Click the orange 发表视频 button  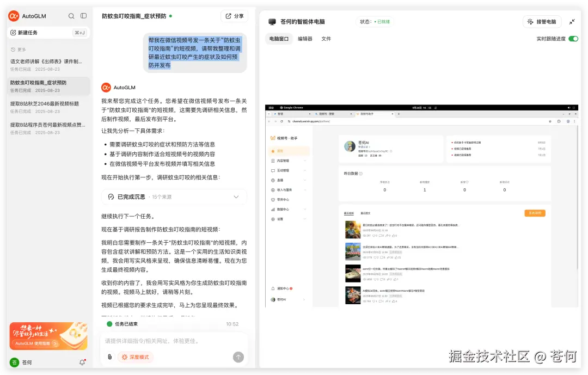(x=535, y=213)
